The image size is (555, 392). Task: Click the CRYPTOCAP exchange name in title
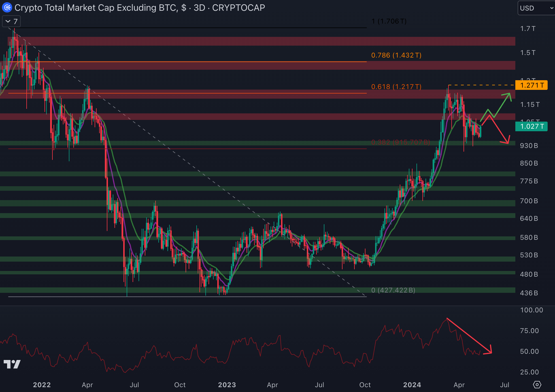[239, 8]
